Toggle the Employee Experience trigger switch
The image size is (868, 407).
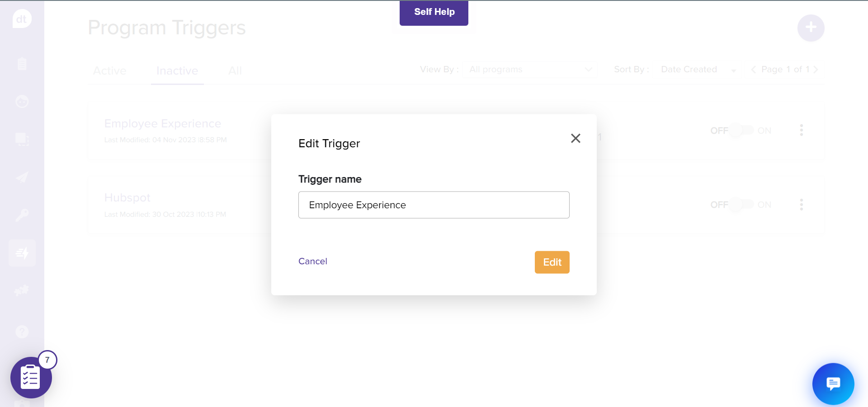coord(741,131)
